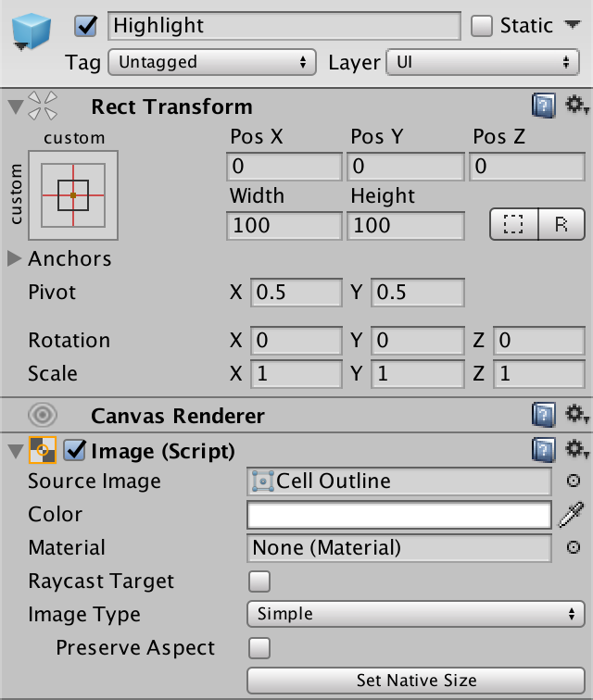Enable the Static checkbox
This screenshot has height=700, width=593.
(x=482, y=26)
